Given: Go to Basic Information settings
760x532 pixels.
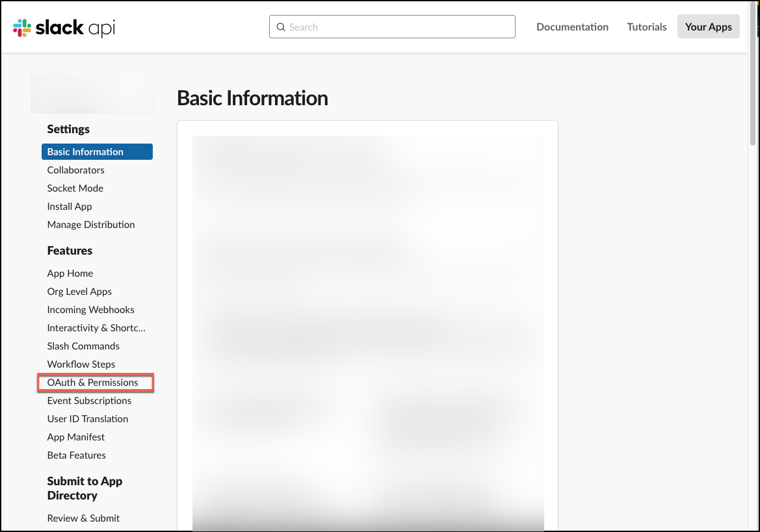Looking at the screenshot, I should pyautogui.click(x=85, y=151).
